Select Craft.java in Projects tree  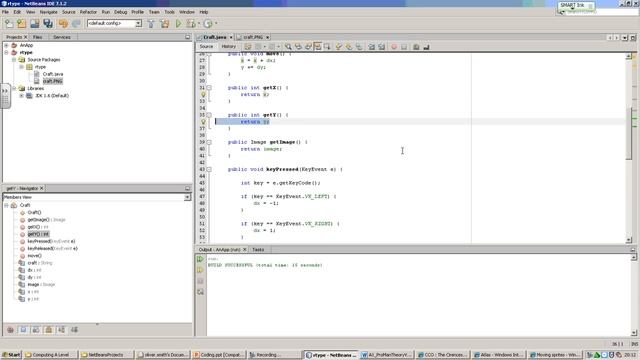(x=53, y=74)
